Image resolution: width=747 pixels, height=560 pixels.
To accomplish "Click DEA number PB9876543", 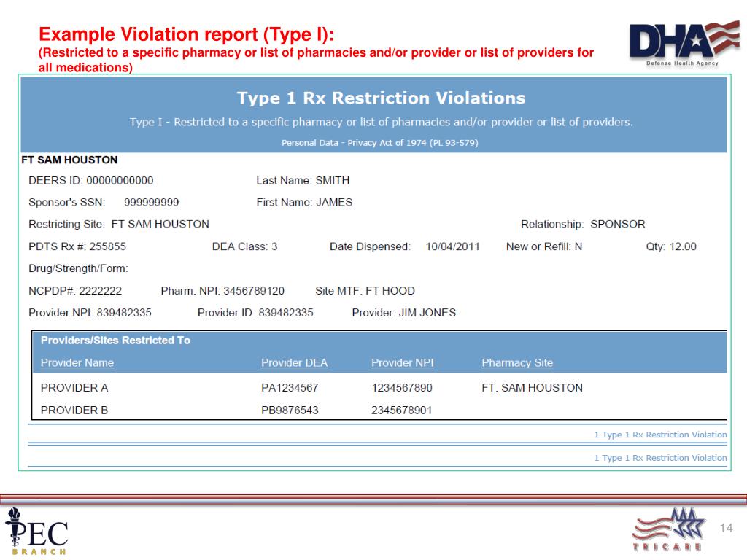I will click(290, 410).
